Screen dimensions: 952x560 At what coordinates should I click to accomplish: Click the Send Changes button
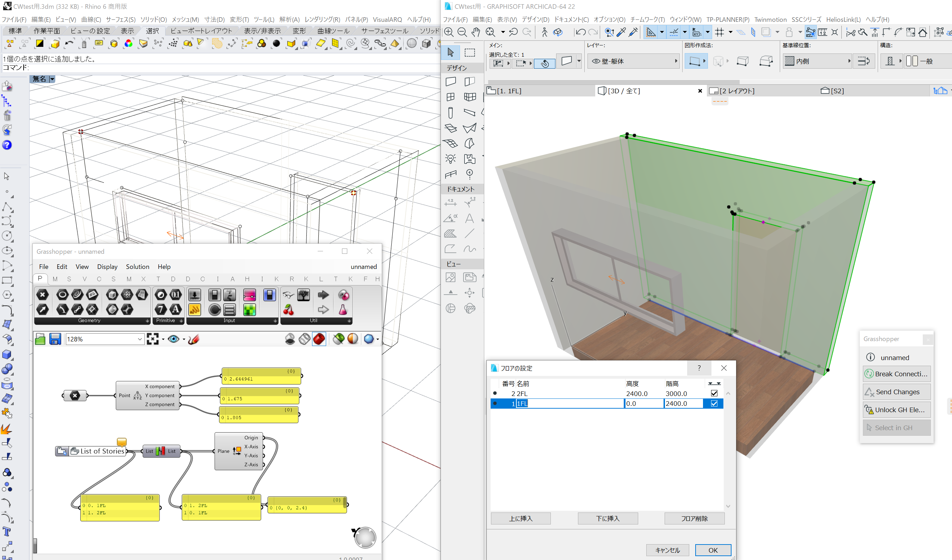click(897, 392)
